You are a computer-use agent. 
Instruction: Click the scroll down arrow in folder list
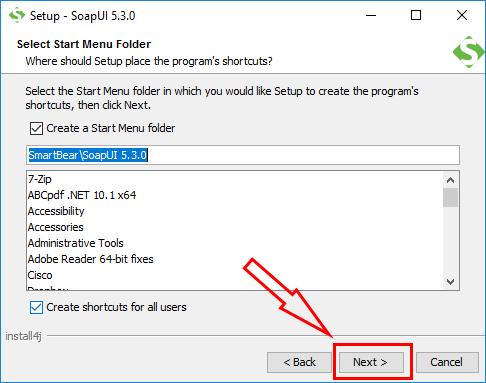click(450, 282)
